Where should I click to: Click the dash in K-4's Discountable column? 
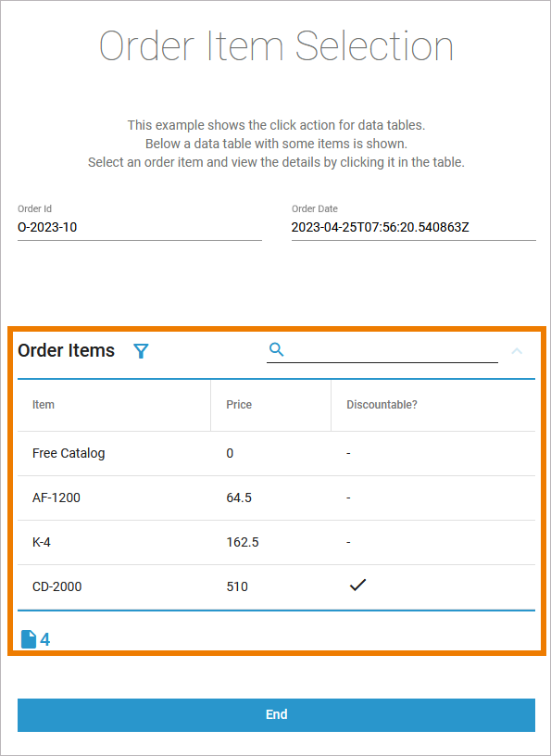point(348,542)
